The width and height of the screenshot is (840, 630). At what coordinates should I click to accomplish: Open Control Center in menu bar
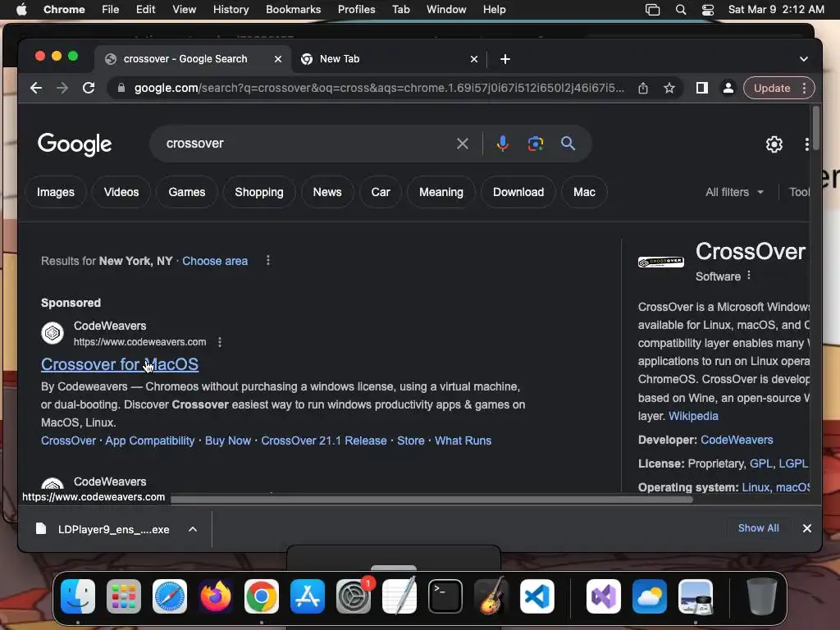(708, 10)
